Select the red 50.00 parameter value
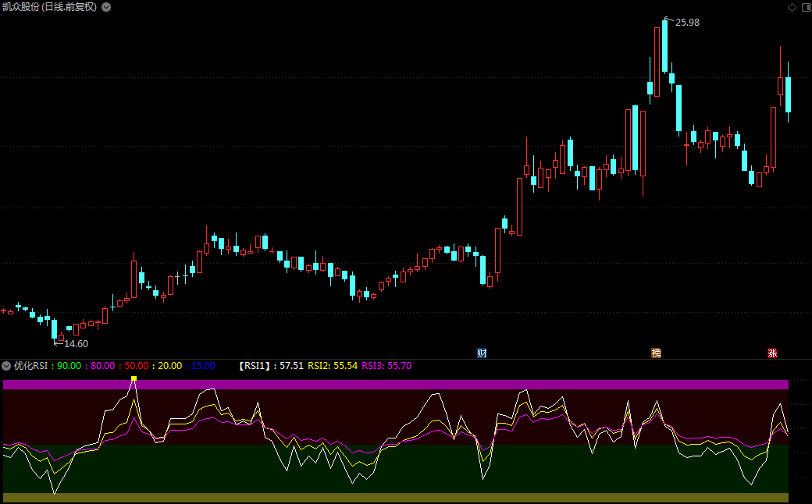Screen dimensions: 812x504 point(137,365)
